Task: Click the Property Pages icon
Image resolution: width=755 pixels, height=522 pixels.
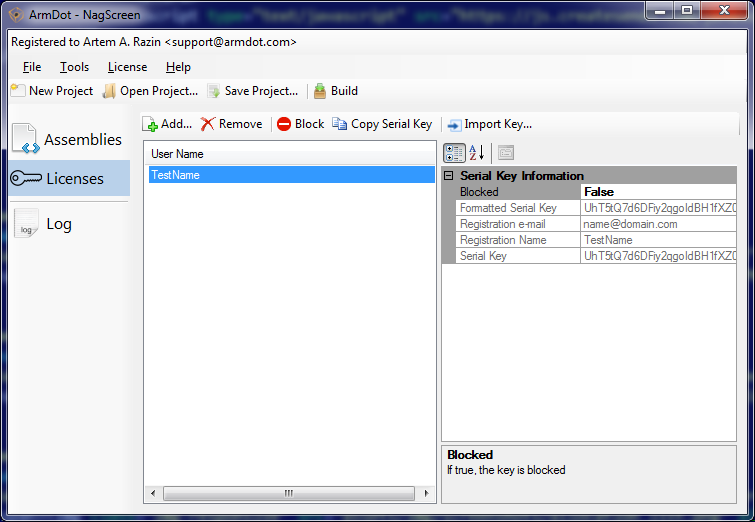Action: click(506, 153)
